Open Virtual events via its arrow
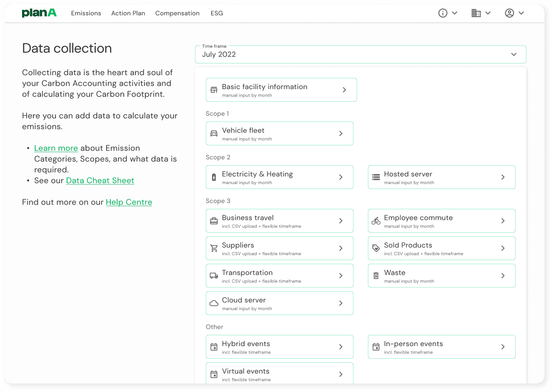553x392 pixels. point(341,374)
